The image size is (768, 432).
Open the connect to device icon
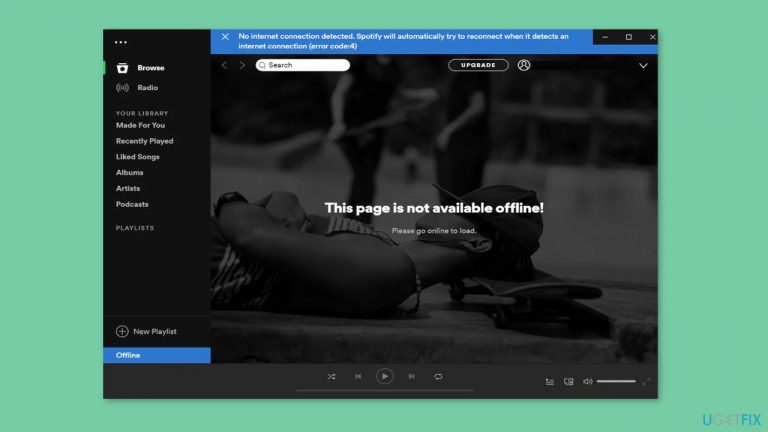click(568, 382)
